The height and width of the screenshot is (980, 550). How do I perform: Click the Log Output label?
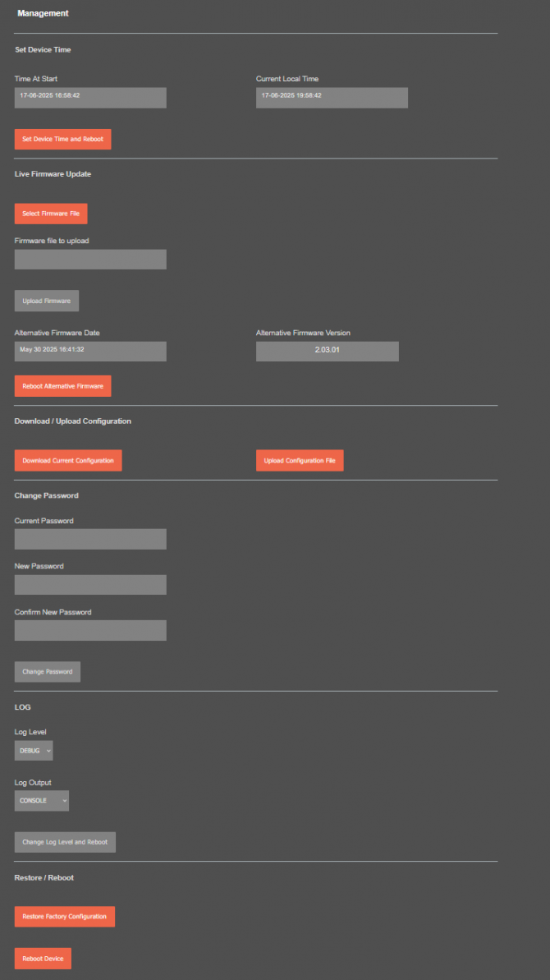(x=33, y=782)
